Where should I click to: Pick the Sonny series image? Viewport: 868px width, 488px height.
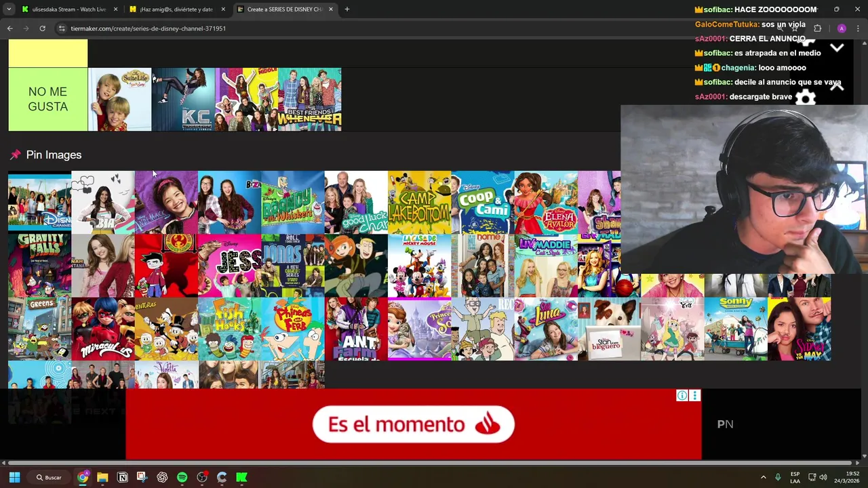coord(736,329)
